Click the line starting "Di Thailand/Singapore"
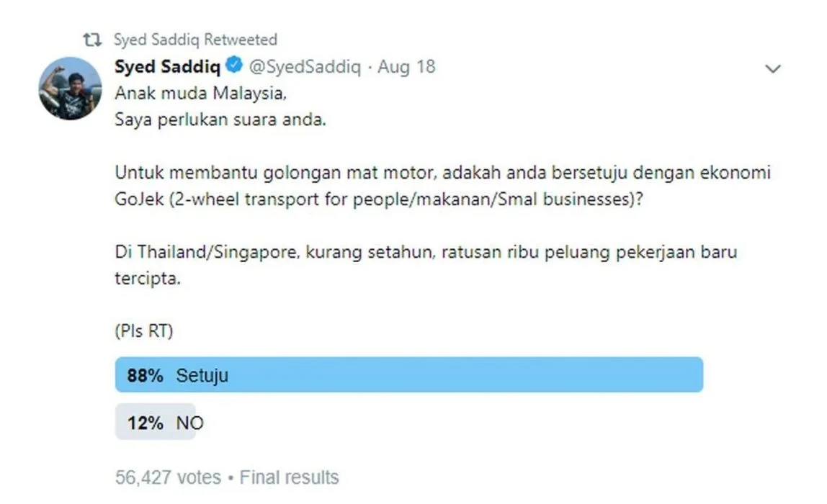 coord(426,253)
